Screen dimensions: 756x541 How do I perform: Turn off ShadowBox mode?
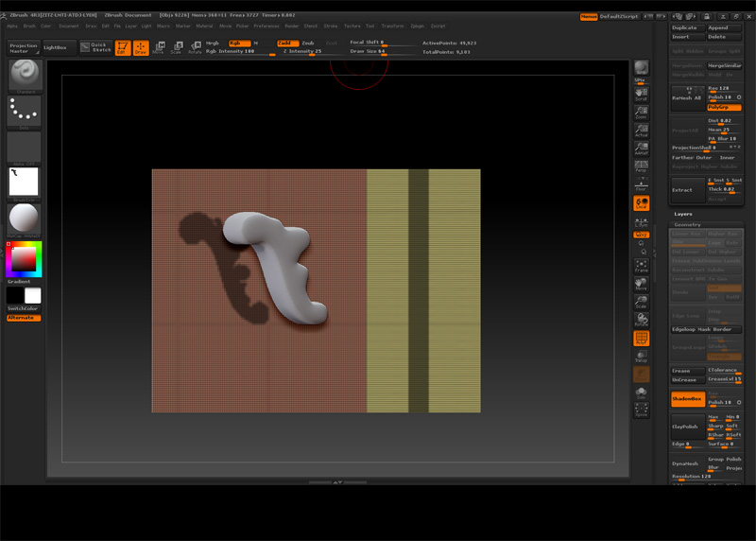coord(688,399)
